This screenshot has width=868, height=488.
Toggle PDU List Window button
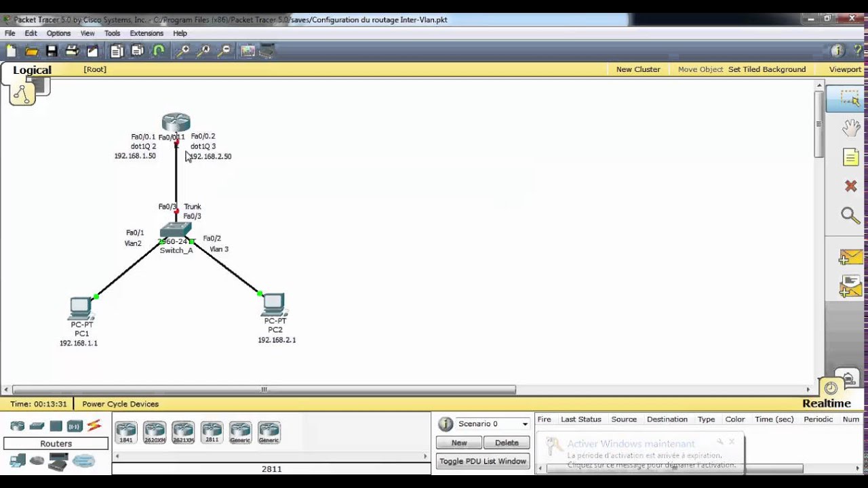pos(483,461)
